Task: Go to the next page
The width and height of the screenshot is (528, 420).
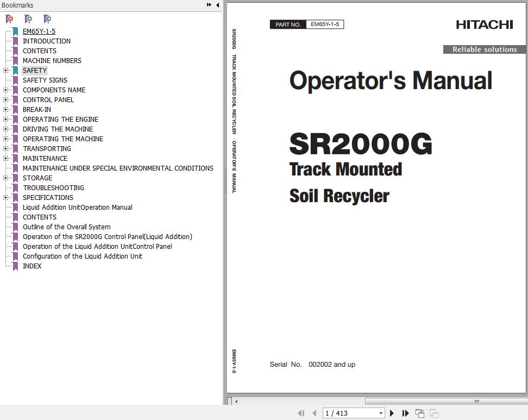Action: click(392, 413)
